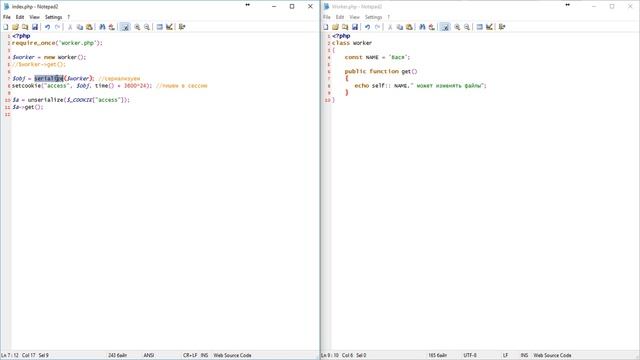Redo edit in Worker.php window toolbar
640x360 pixels.
377,27
